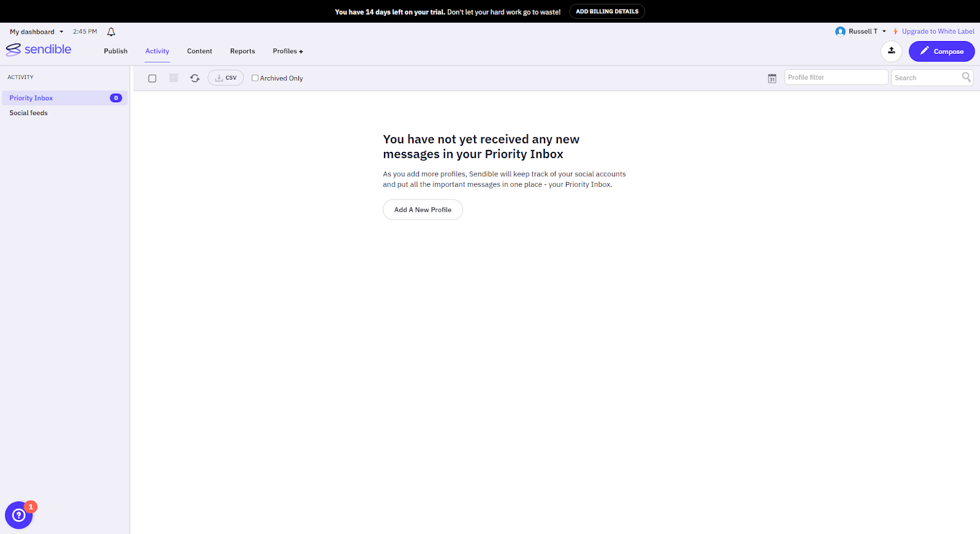
Task: Open the calendar date filter icon
Action: point(772,78)
